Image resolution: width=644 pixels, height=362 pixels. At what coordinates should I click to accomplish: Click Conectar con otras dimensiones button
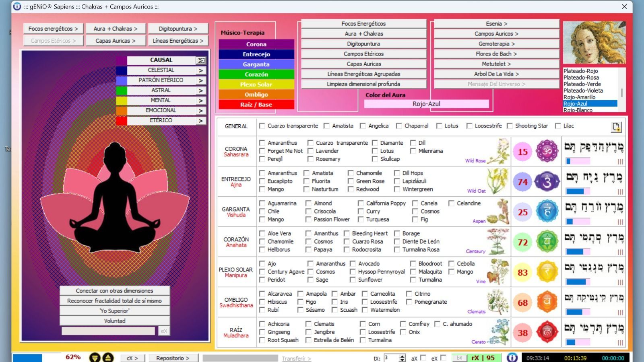(x=115, y=291)
